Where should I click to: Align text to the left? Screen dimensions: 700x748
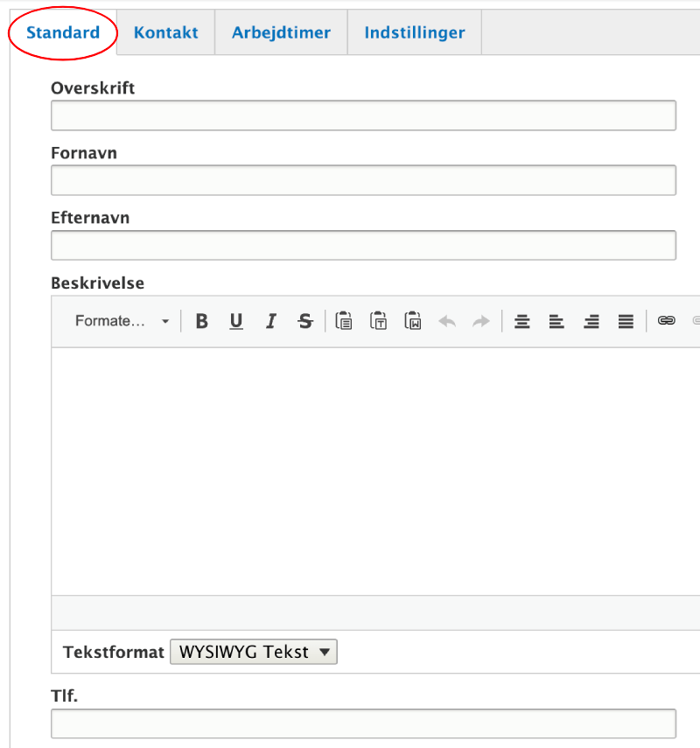coord(556,321)
